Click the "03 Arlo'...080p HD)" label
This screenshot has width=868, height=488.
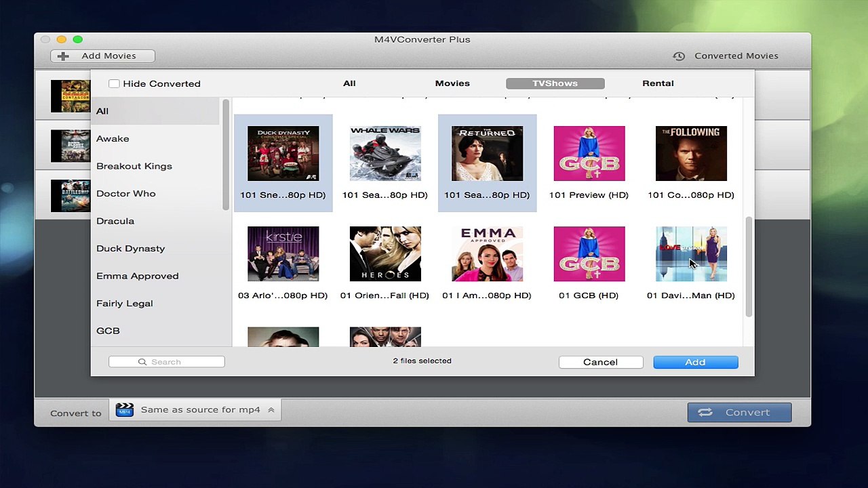283,296
